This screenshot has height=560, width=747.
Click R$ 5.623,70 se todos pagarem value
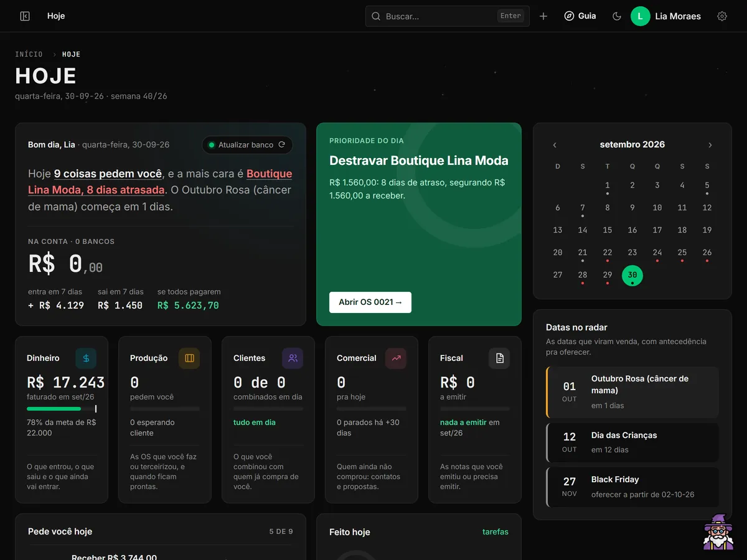[x=188, y=306]
